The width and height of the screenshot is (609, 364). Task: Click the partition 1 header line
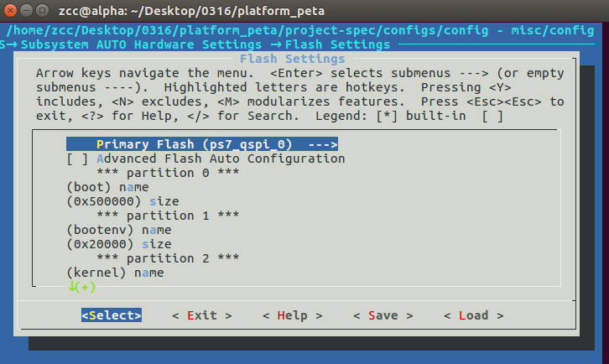click(x=168, y=216)
